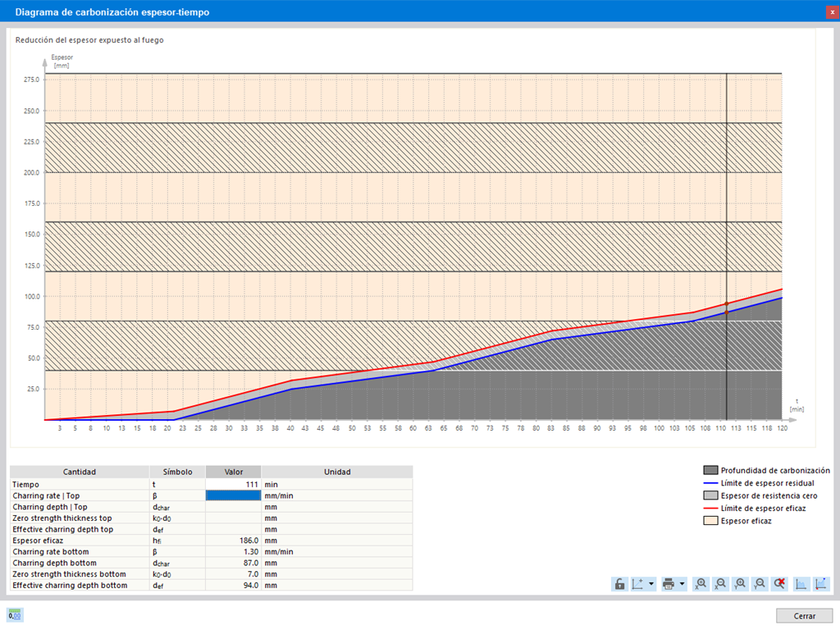Image resolution: width=840 pixels, height=630 pixels.
Task: Zoom out on the X axis
Action: tap(721, 584)
